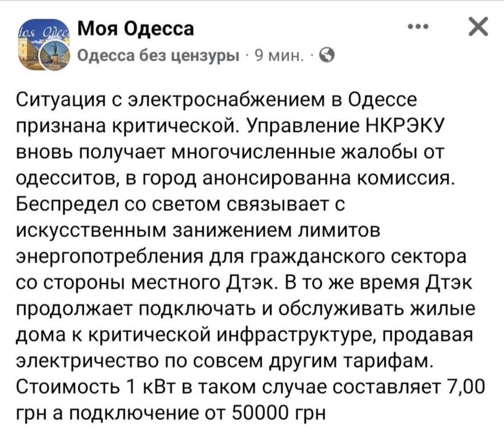Click the globe public-visibility icon
The height and width of the screenshot is (436, 504).
click(x=327, y=56)
